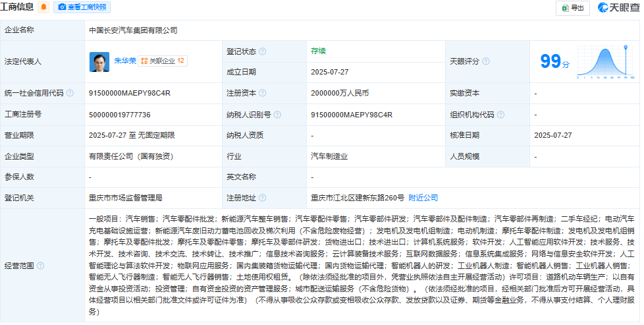Click 核准日期 value 2025-07-27
This screenshot has height=325, width=644.
[x=553, y=135]
